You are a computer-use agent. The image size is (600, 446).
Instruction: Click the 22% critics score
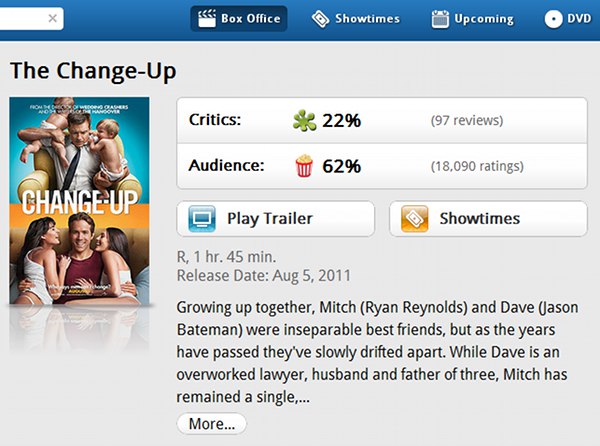341,121
